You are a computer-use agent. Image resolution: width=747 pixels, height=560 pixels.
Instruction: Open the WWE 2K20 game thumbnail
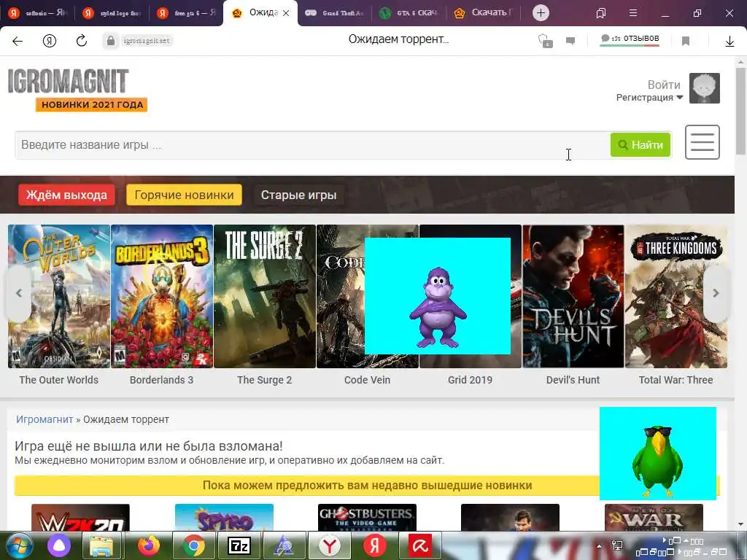tap(80, 518)
